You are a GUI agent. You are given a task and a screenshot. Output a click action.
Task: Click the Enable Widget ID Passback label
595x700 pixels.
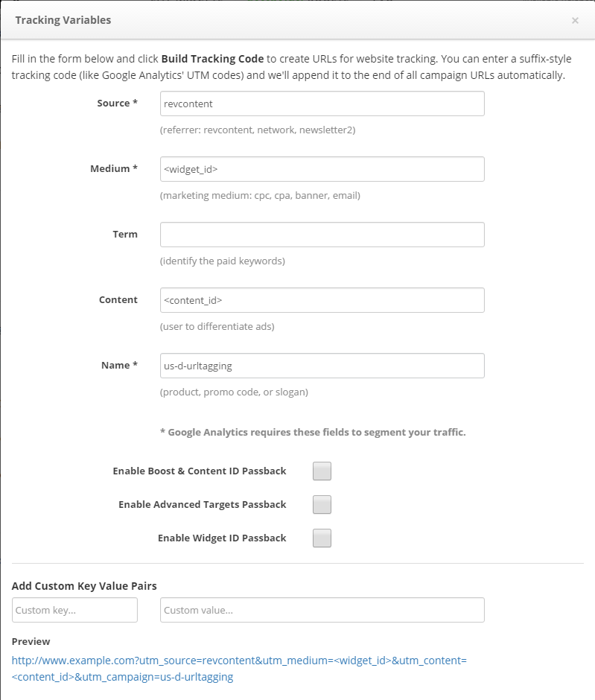click(222, 538)
